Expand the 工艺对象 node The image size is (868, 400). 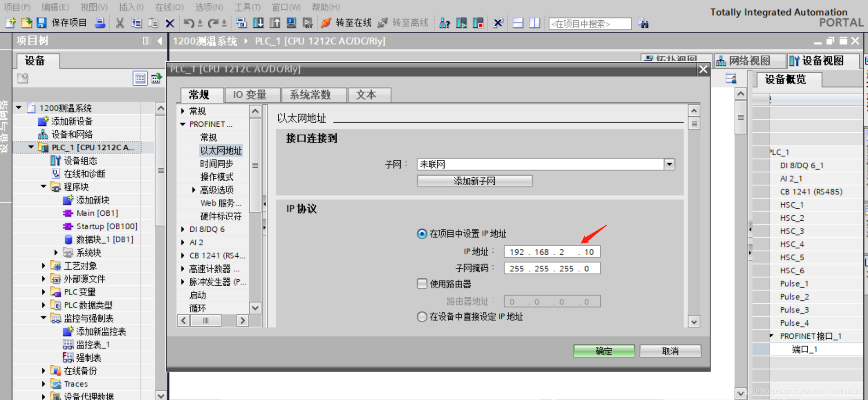pos(43,266)
